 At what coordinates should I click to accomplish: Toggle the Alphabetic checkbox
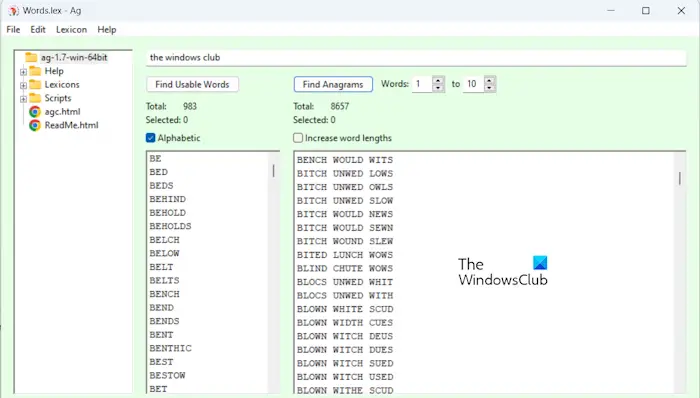click(150, 138)
